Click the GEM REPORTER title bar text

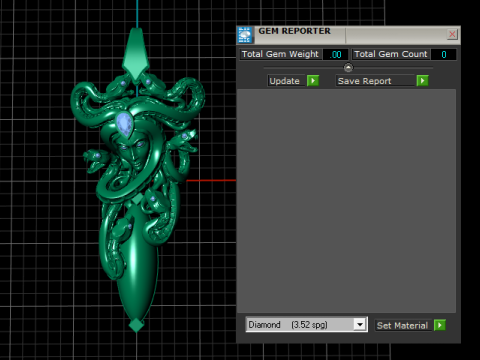294,31
